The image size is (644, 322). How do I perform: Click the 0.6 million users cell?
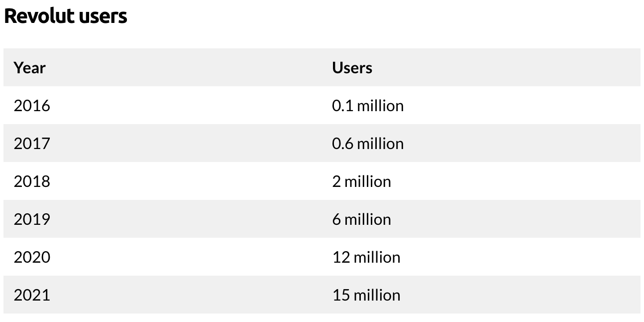point(368,144)
